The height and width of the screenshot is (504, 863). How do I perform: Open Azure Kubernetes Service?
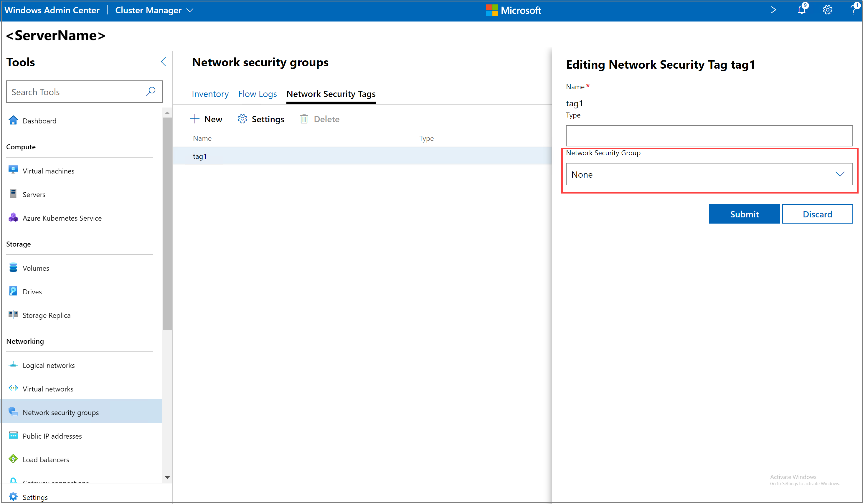pos(62,218)
